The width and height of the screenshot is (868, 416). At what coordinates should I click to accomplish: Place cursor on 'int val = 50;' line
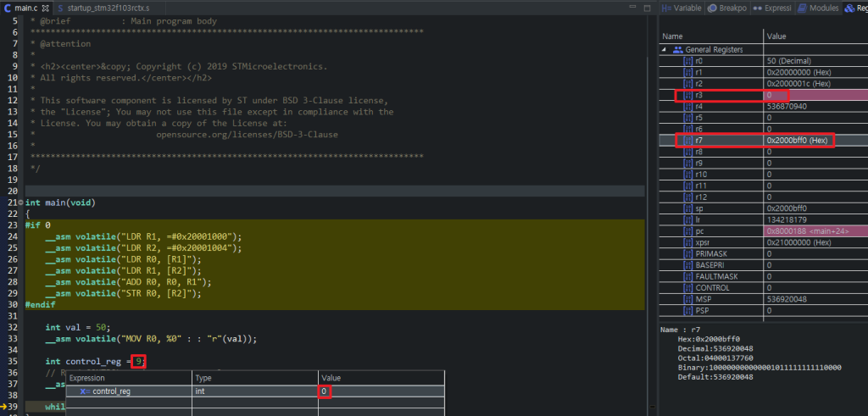(79, 328)
